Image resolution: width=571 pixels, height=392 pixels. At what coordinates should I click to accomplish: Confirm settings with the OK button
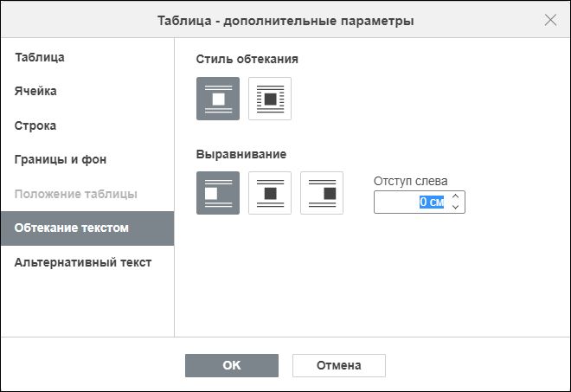[232, 365]
